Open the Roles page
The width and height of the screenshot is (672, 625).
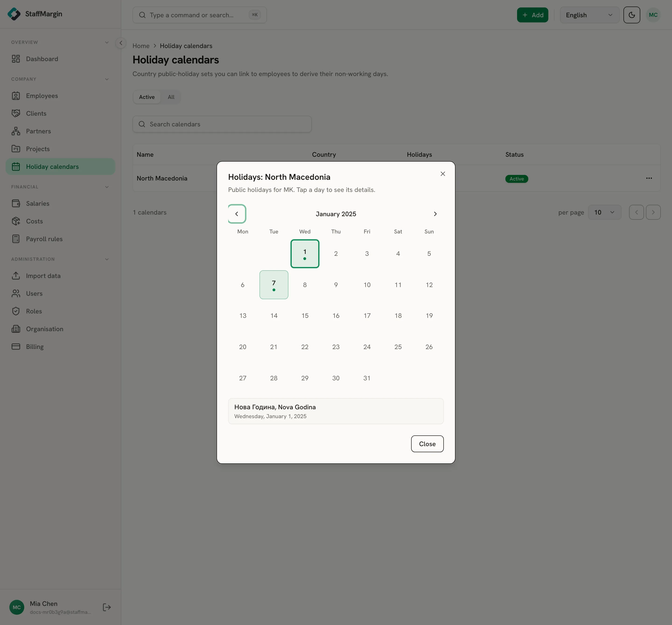tap(60, 311)
